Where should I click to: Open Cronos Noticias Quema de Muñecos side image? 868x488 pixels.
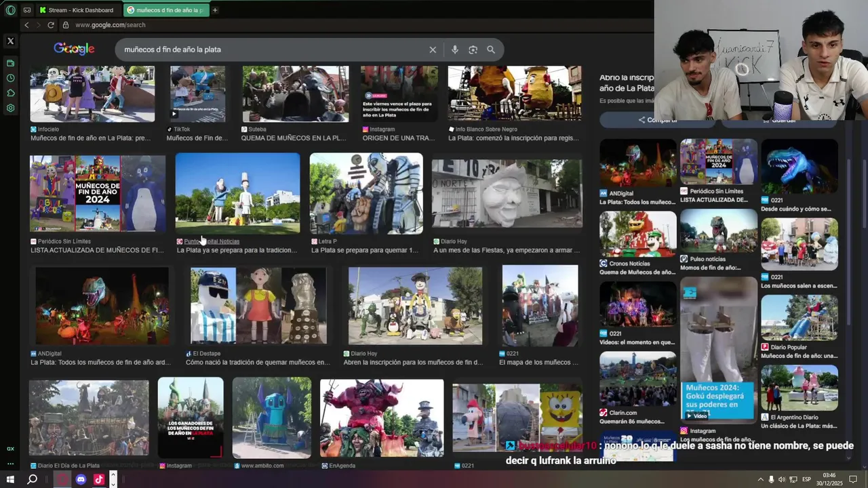click(x=637, y=234)
